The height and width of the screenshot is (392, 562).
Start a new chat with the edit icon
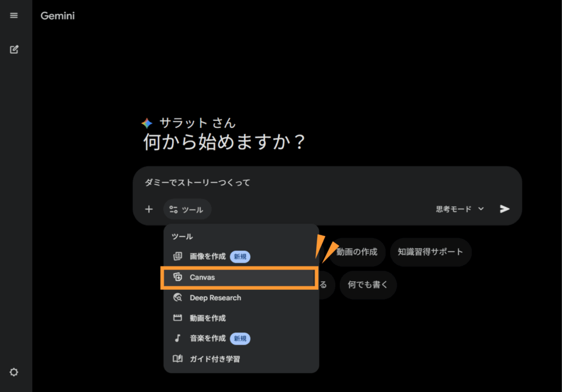(14, 49)
